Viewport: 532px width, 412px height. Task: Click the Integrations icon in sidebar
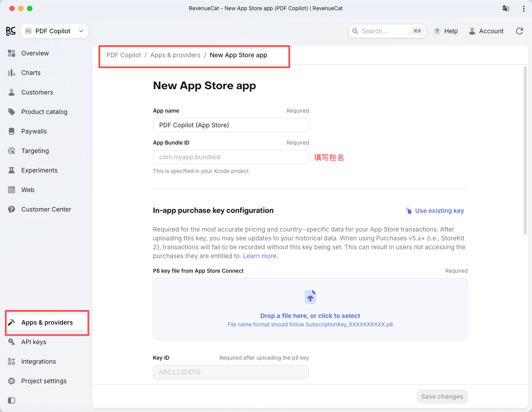(12, 361)
